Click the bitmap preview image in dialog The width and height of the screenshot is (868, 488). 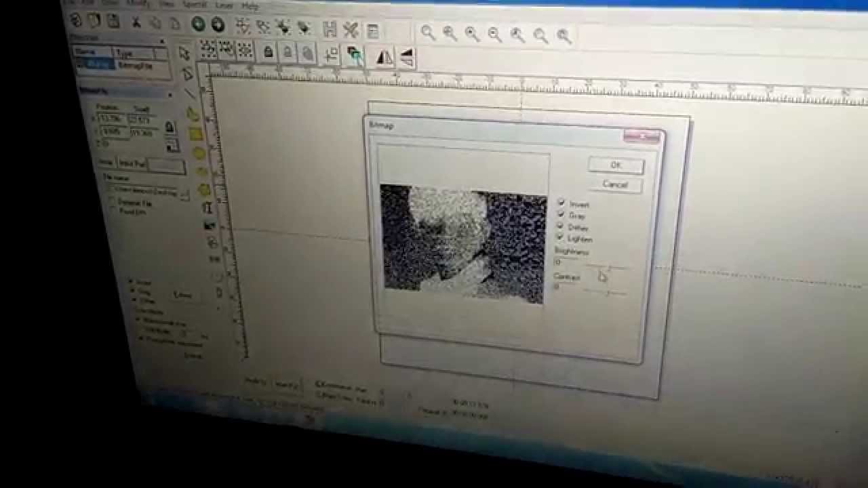point(464,244)
